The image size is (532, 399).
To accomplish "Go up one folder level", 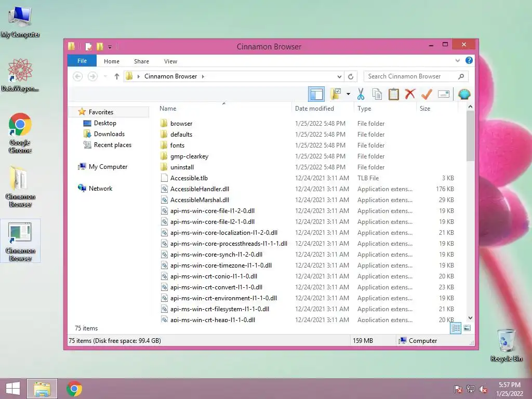I will tap(117, 76).
